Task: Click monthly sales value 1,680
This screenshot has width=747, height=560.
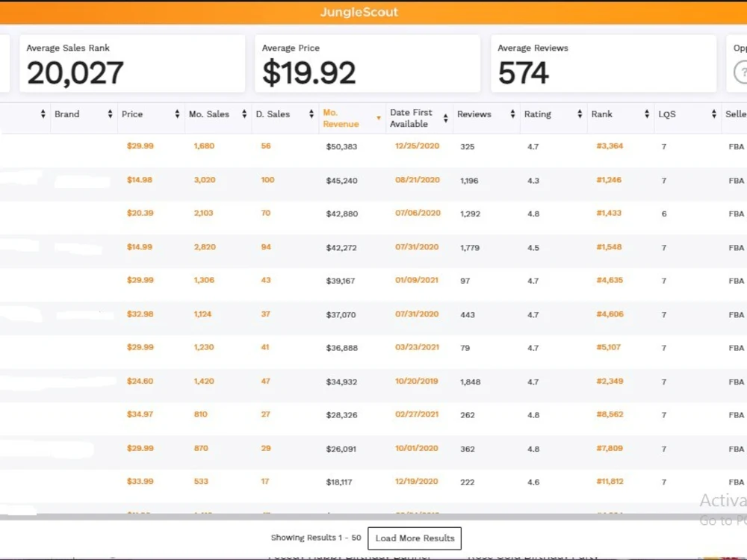Action: click(x=204, y=146)
